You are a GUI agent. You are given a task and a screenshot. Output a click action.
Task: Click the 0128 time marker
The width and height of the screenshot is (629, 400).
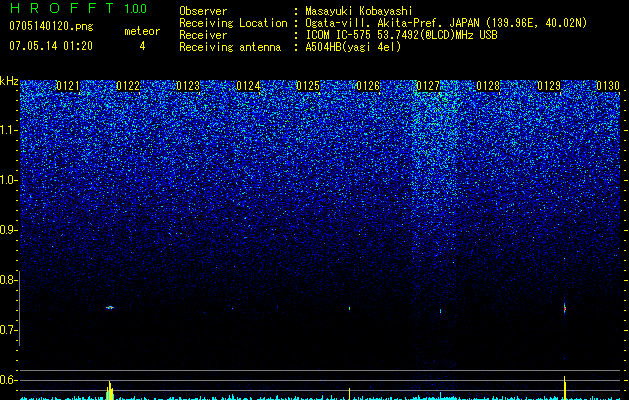(x=489, y=86)
